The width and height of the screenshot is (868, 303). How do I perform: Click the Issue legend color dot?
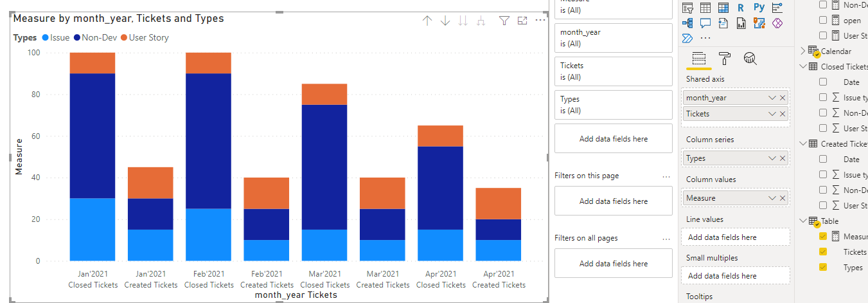pyautogui.click(x=45, y=38)
